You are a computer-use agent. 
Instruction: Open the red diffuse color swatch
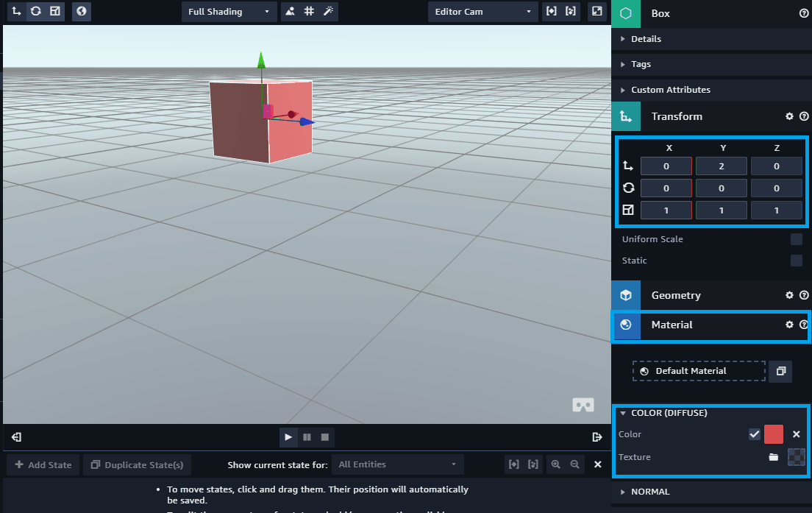[774, 434]
